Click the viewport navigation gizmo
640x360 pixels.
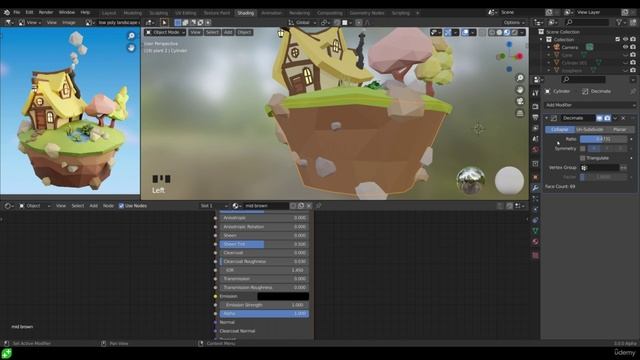click(509, 56)
